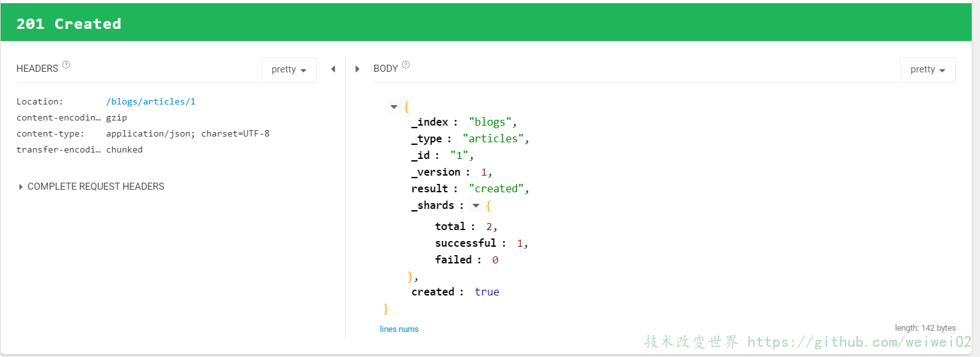Select the 201 Created status text
The image size is (980, 357).
(68, 24)
